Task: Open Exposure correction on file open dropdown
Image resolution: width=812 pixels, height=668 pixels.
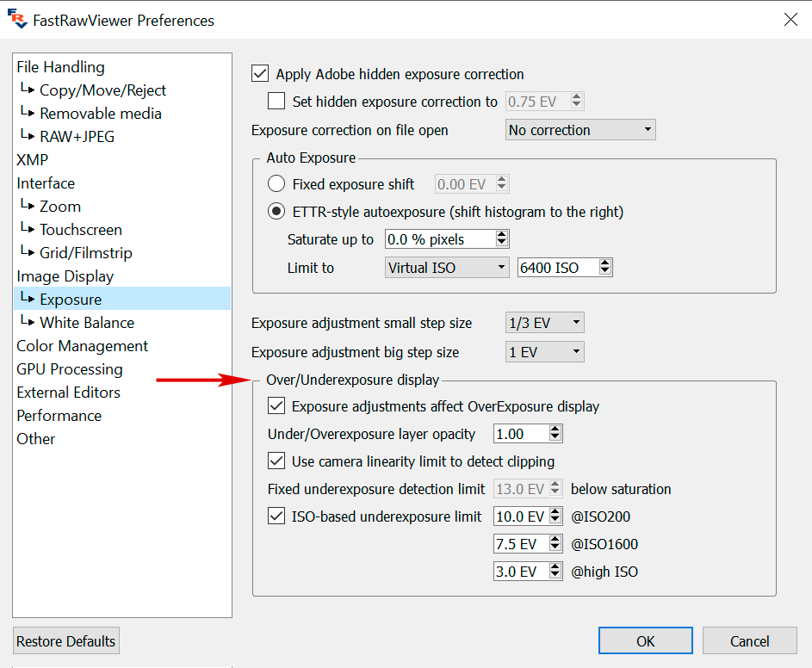Action: pyautogui.click(x=580, y=130)
